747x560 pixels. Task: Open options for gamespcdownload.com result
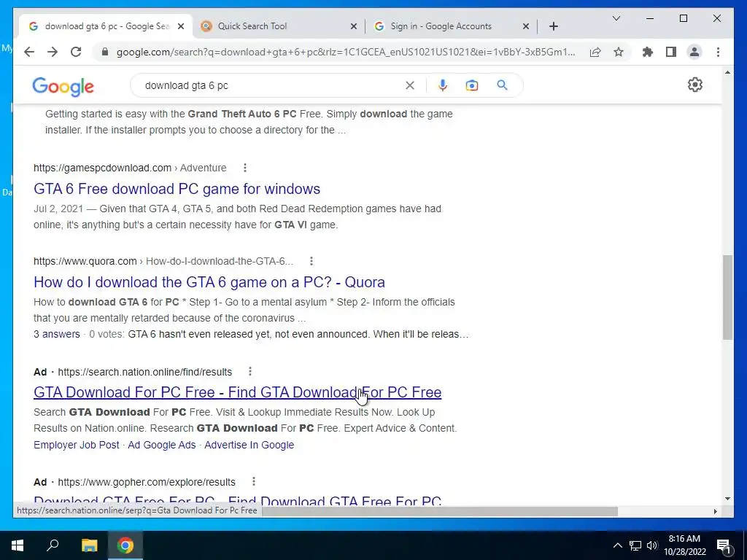245,168
